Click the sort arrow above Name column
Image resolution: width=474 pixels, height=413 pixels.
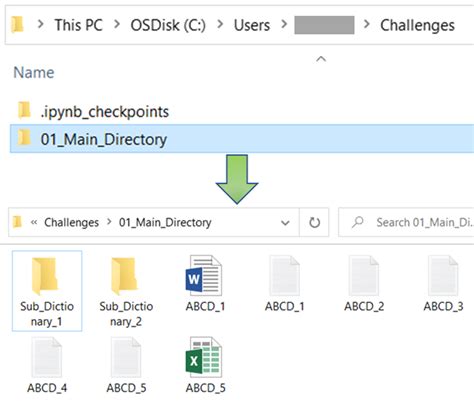click(x=321, y=59)
